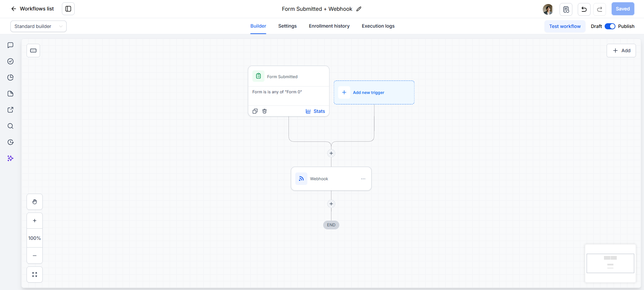Open the Standard builder dropdown
The width and height of the screenshot is (644, 290).
38,26
